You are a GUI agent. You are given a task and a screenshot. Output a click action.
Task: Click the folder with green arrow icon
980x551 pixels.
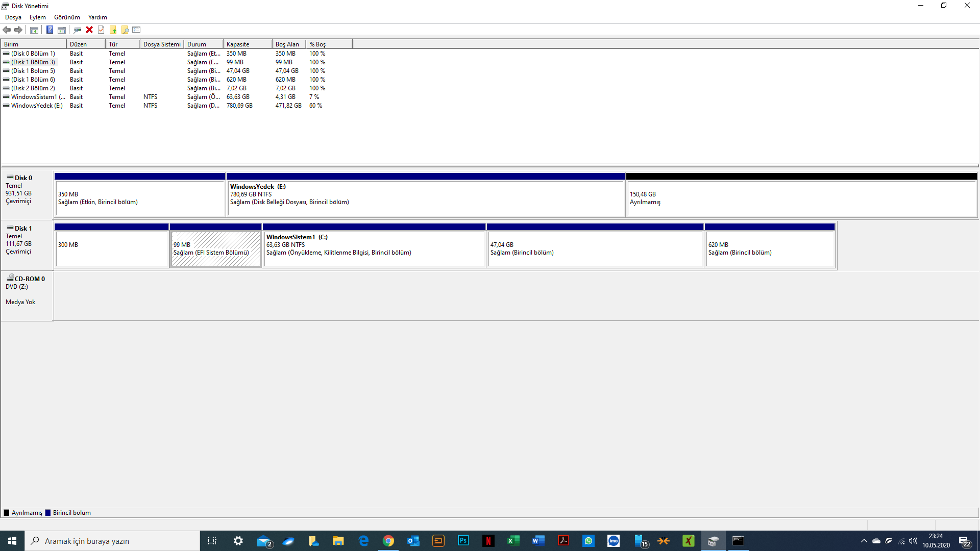click(113, 30)
